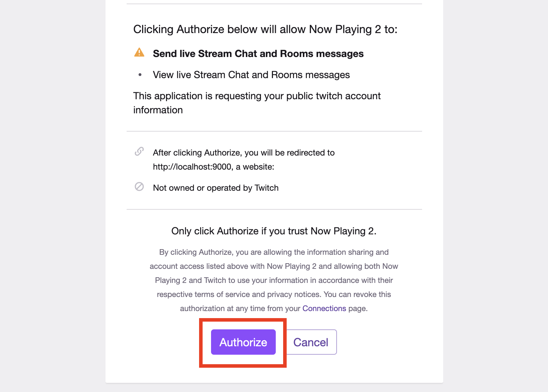
Task: Select the View live Stream Chat permission text
Action: coord(251,75)
